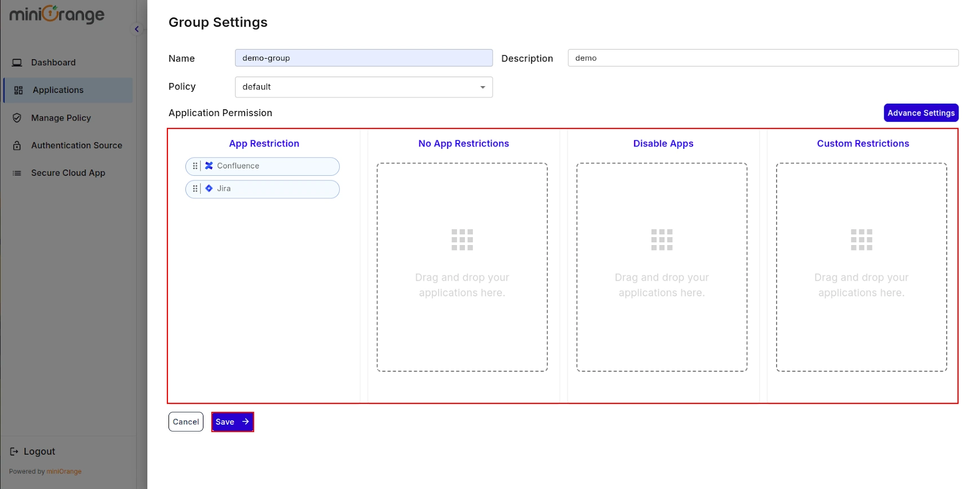The width and height of the screenshot is (980, 489).
Task: Click the No App Restrictions column heading
Action: tap(464, 144)
